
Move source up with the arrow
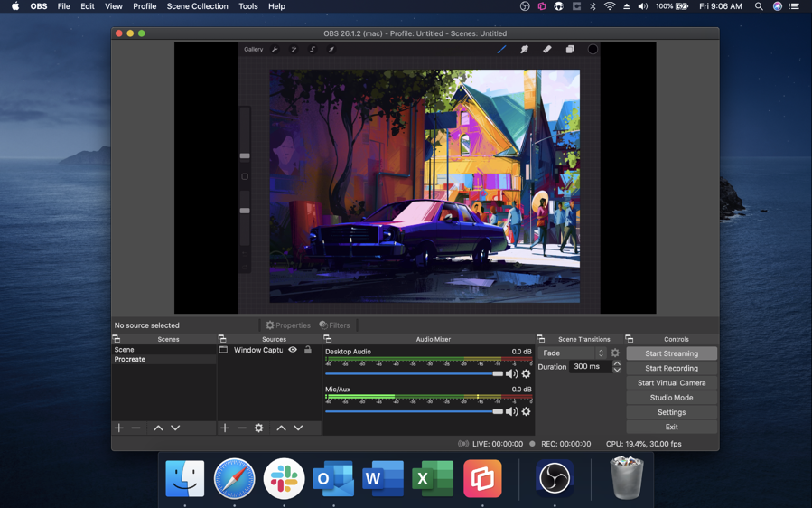click(x=281, y=428)
